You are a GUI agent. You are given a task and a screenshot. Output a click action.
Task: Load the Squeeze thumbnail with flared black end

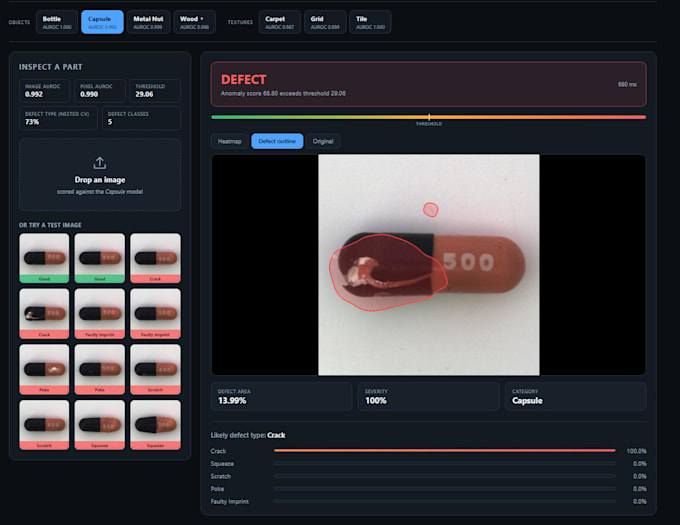(155, 424)
